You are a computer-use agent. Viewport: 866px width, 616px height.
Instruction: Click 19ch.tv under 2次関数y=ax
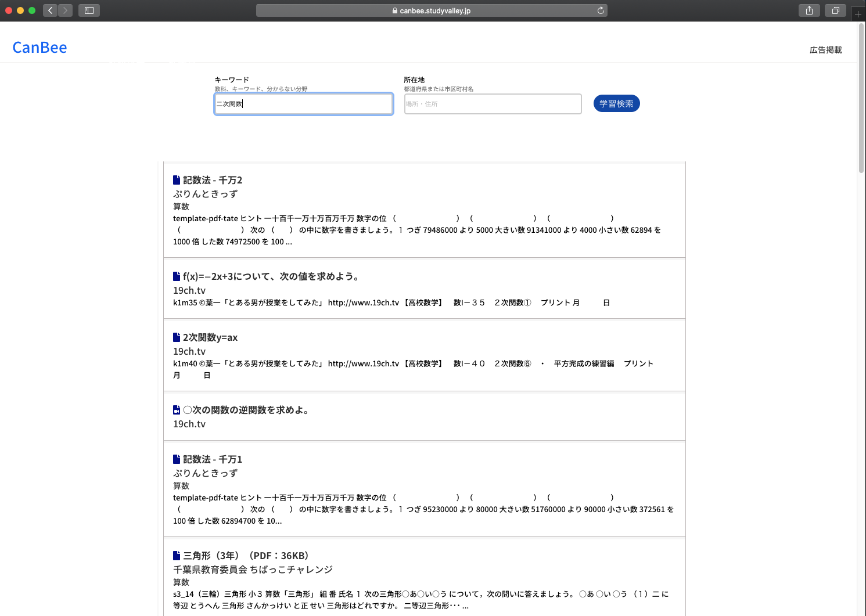189,351
